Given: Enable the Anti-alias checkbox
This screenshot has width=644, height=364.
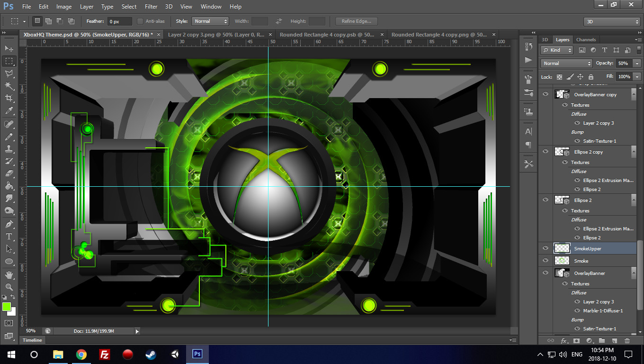Looking at the screenshot, I should (140, 21).
